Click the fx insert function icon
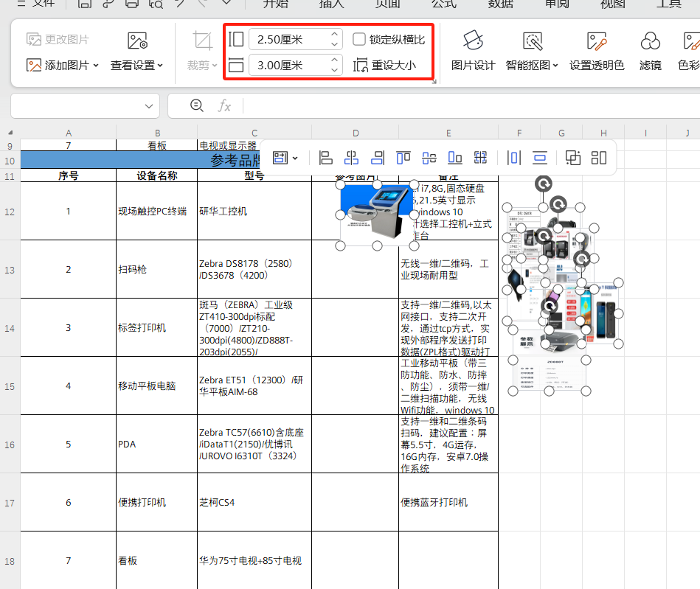 (x=224, y=106)
